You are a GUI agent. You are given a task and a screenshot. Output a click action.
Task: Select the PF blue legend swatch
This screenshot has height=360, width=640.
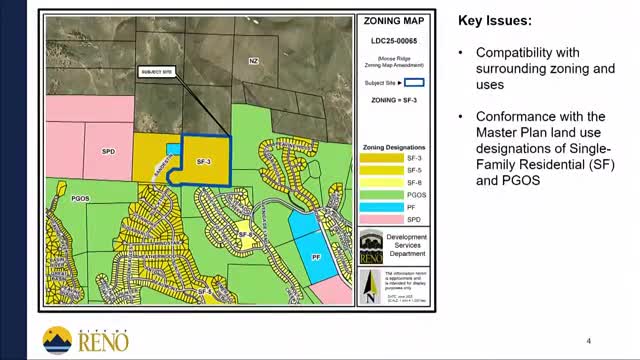(382, 207)
